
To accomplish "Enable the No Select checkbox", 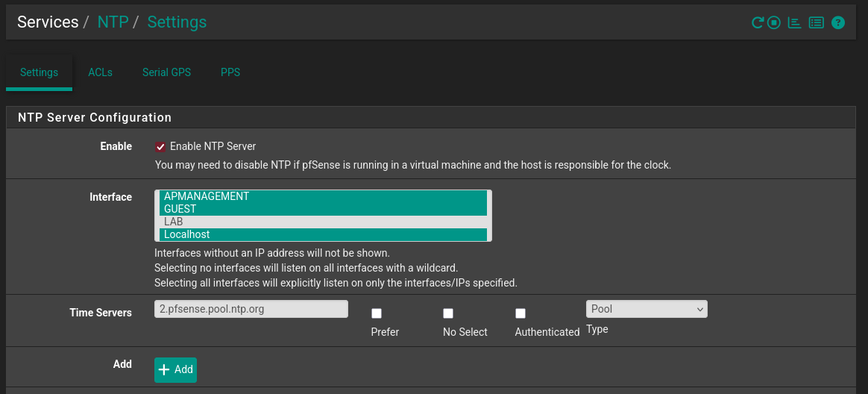I will click(x=448, y=313).
